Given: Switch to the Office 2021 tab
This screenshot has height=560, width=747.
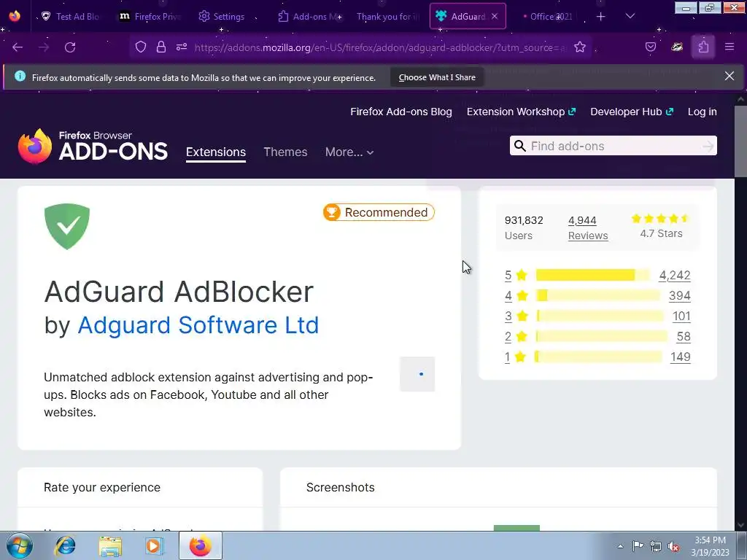Looking at the screenshot, I should [x=548, y=16].
